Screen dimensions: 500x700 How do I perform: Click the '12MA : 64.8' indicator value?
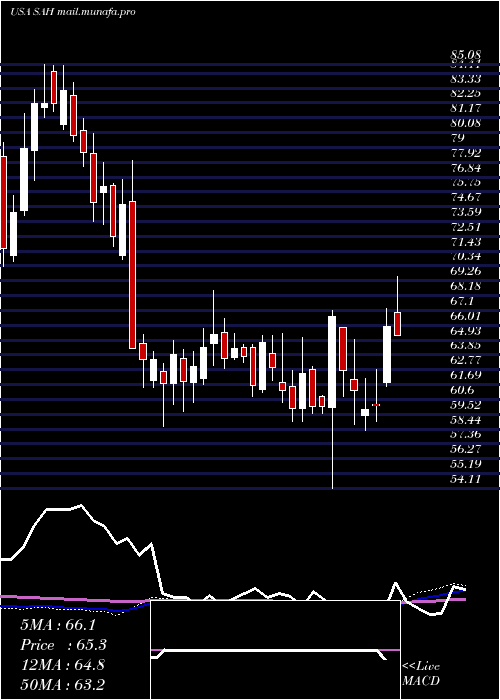pos(62,665)
